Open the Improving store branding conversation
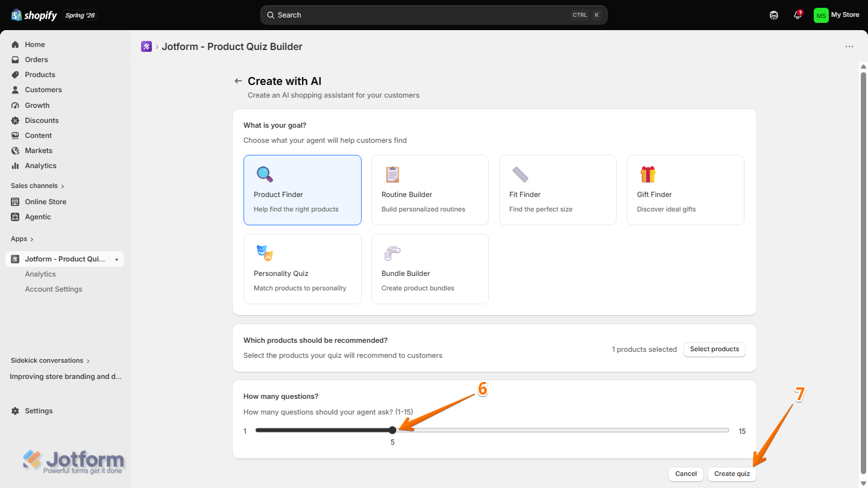Screen dimensions: 868x488 [x=65, y=377]
